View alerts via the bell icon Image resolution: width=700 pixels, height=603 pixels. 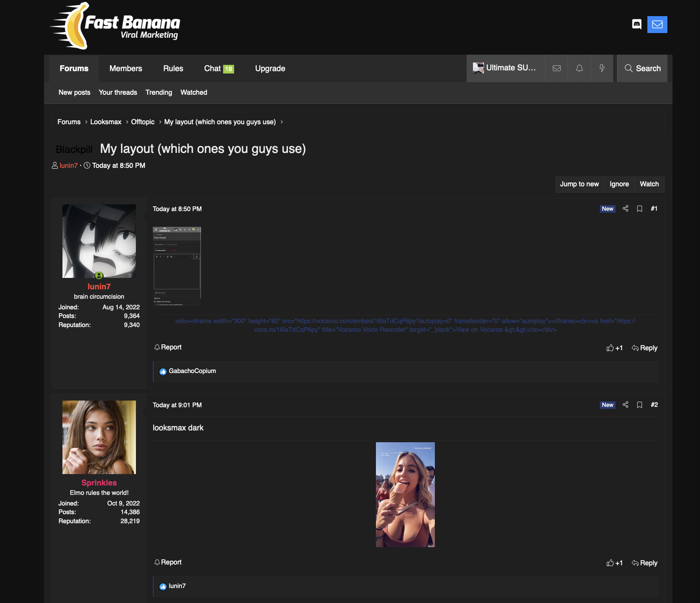pyautogui.click(x=579, y=68)
